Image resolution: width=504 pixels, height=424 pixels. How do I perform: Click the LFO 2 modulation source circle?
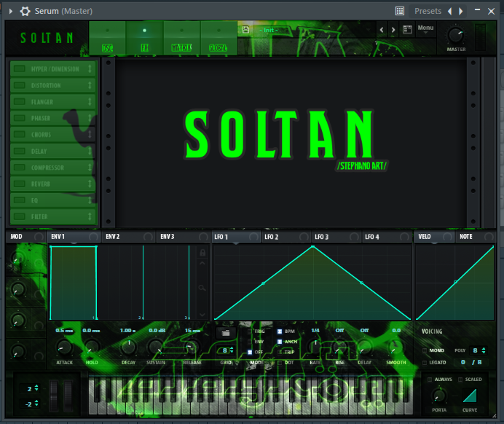pyautogui.click(x=304, y=237)
